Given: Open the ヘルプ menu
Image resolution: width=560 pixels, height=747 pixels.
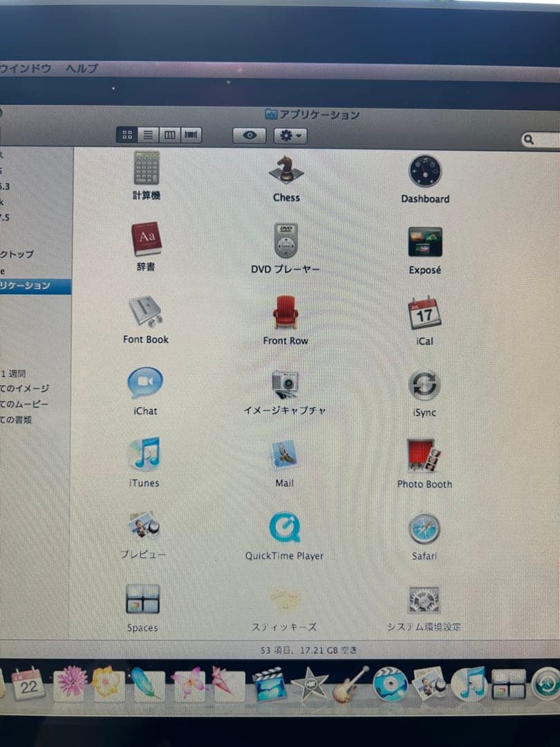Looking at the screenshot, I should click(82, 68).
